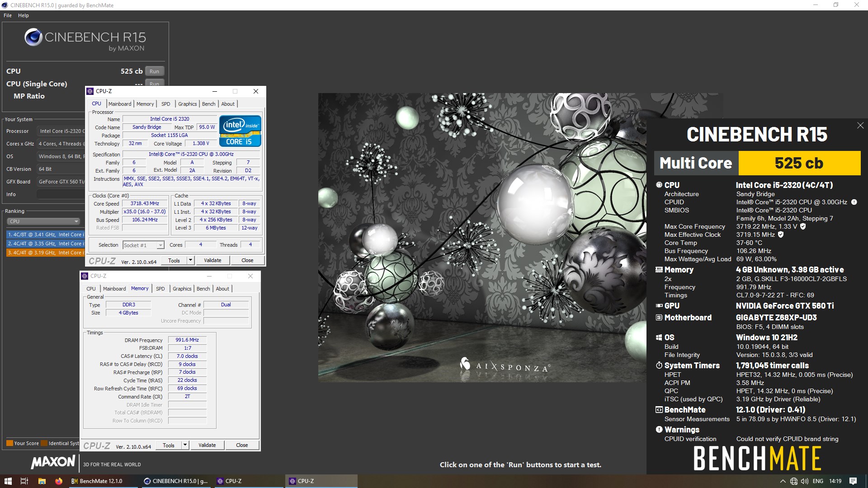868x488 pixels.
Task: Switch to Mainboard tab in upper CPU-Z
Action: [x=120, y=104]
